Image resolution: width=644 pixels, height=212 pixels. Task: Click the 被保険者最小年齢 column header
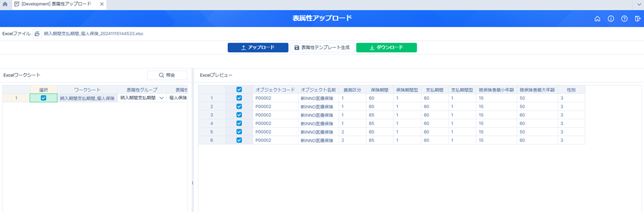pos(496,89)
